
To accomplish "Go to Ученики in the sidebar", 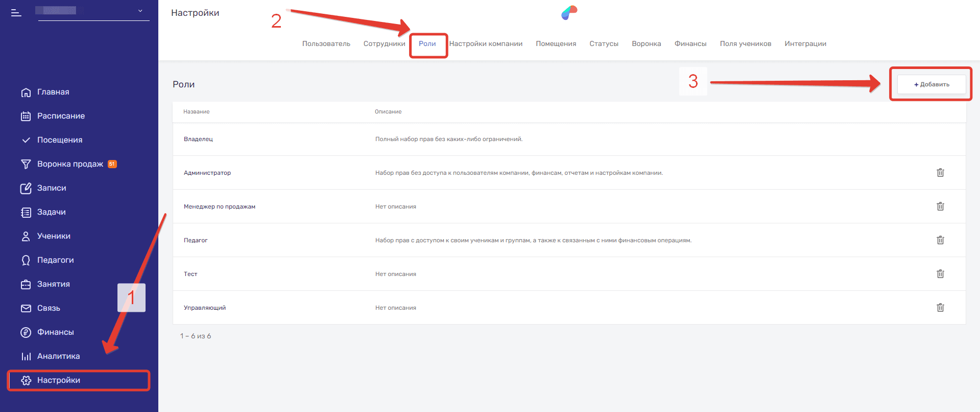I will pos(53,236).
